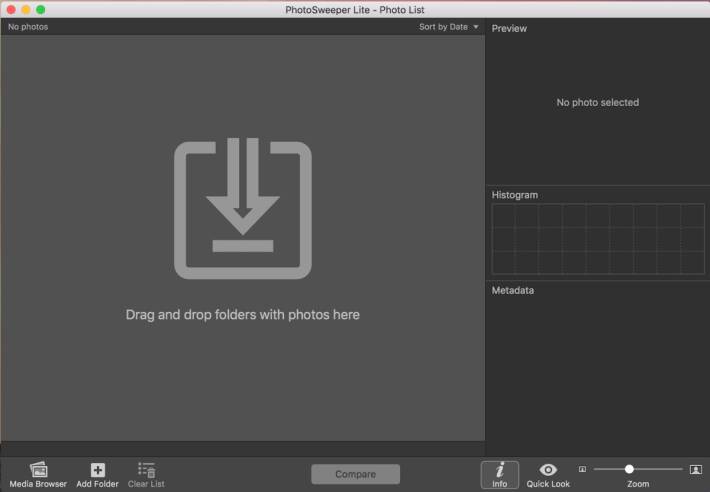Screen dimensions: 710x492
Task: Close the PhotoSweeper window with red button
Action: 11,10
